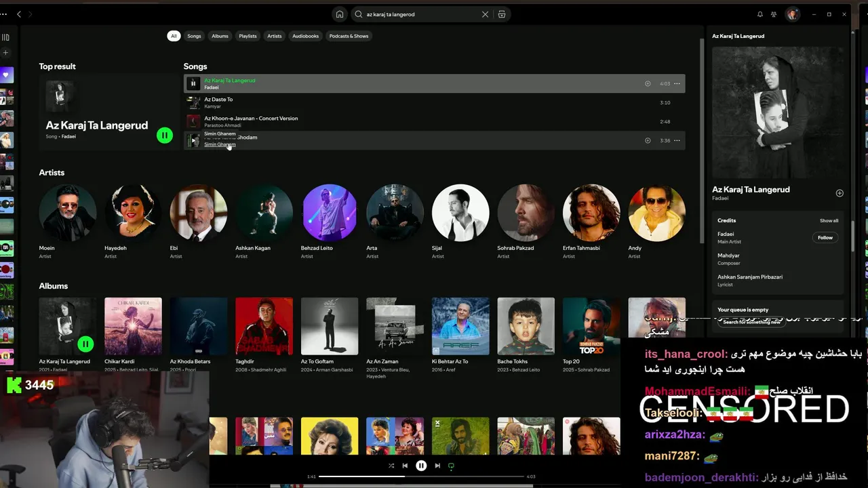Open Erfan Tahmasbi artist profile
The height and width of the screenshot is (488, 868).
[x=591, y=213]
